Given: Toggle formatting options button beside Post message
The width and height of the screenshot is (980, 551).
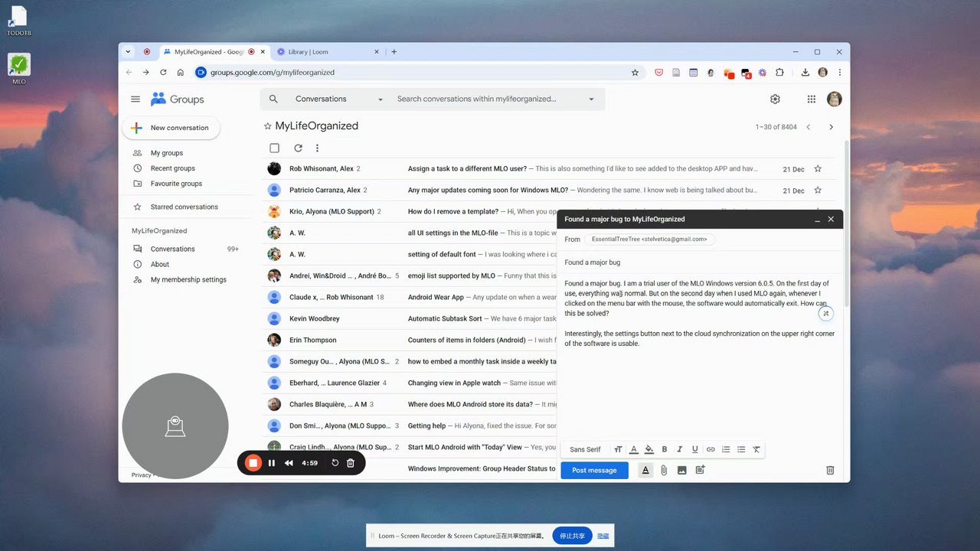Looking at the screenshot, I should (x=645, y=470).
